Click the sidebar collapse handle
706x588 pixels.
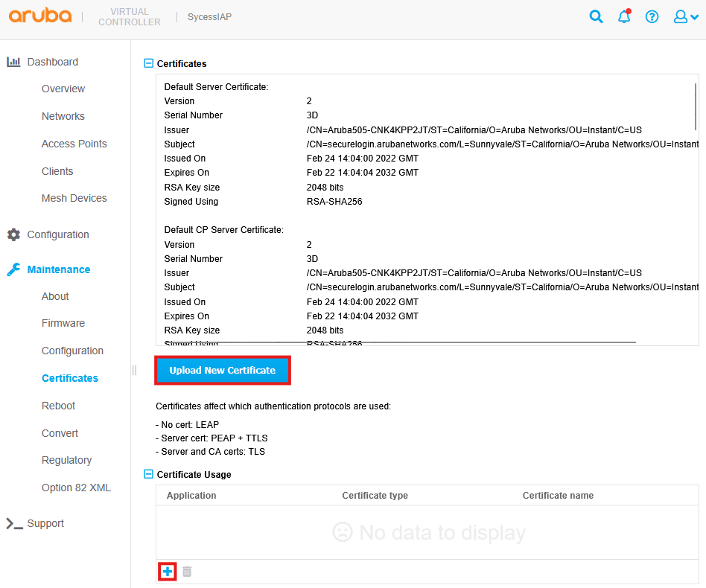(135, 370)
